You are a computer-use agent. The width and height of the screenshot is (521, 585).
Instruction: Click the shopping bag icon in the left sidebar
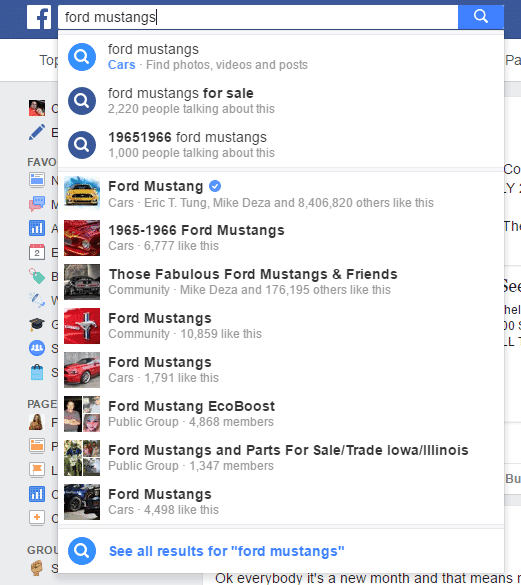point(37,372)
